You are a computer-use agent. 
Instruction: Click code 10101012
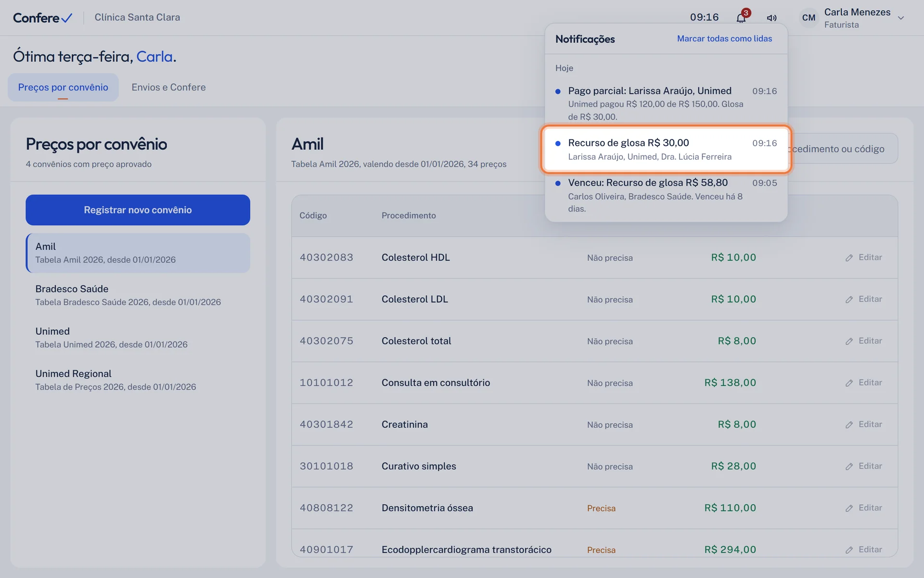[x=326, y=383]
